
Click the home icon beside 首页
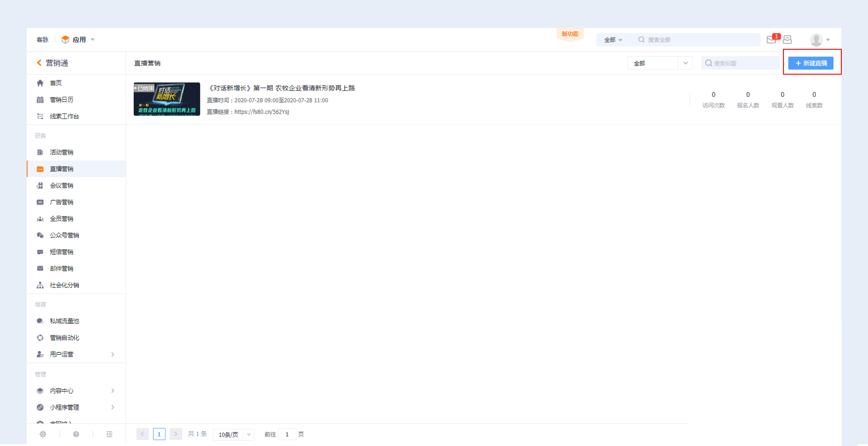(x=40, y=83)
